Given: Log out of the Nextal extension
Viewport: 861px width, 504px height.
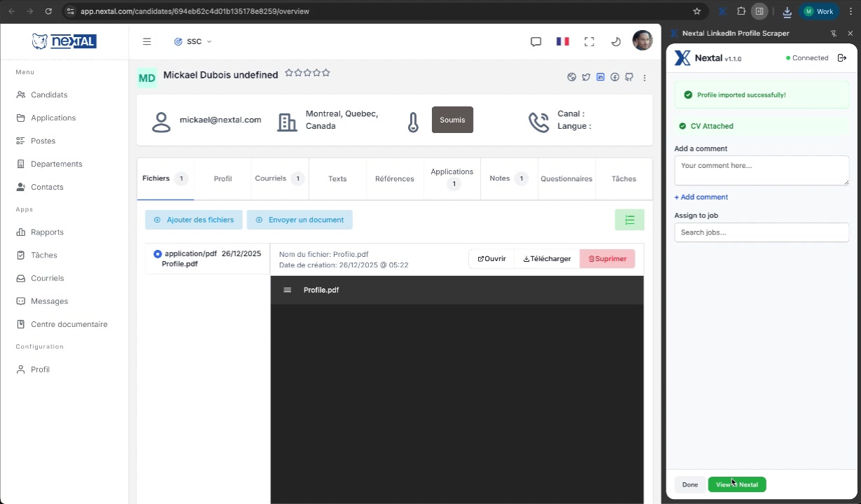Looking at the screenshot, I should tap(842, 58).
